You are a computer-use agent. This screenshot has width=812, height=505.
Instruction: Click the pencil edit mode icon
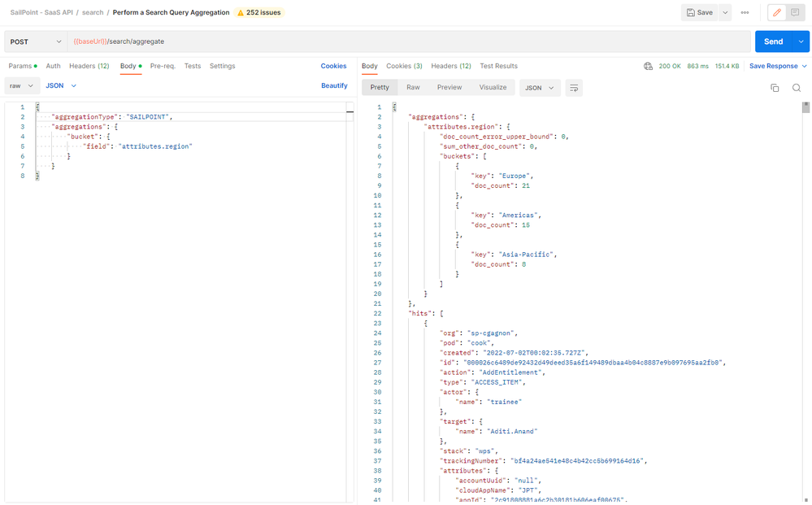776,12
